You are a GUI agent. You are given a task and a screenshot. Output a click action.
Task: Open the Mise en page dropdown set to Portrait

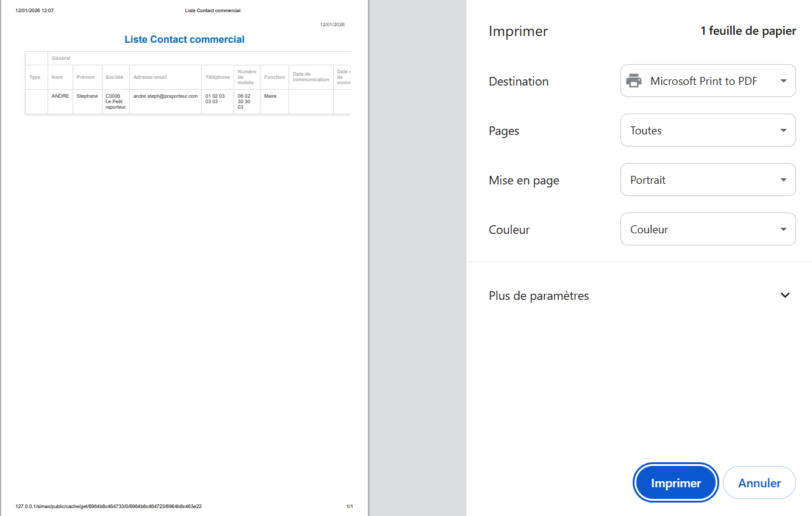pyautogui.click(x=708, y=180)
